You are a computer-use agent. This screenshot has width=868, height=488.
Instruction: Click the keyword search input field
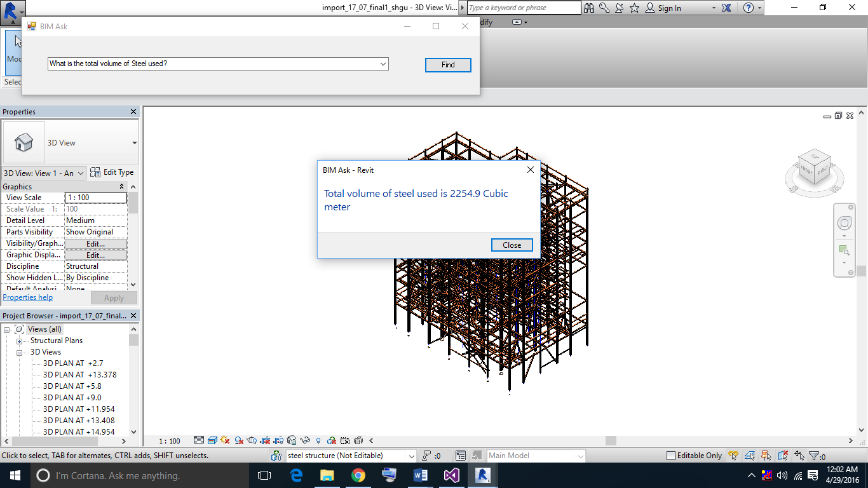pos(524,8)
